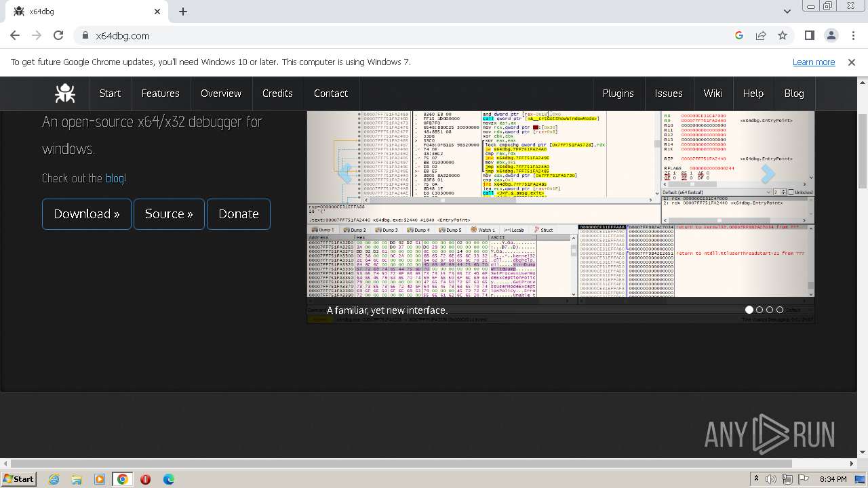Click the Source button
Image resolution: width=868 pixels, height=488 pixels.
tap(169, 214)
